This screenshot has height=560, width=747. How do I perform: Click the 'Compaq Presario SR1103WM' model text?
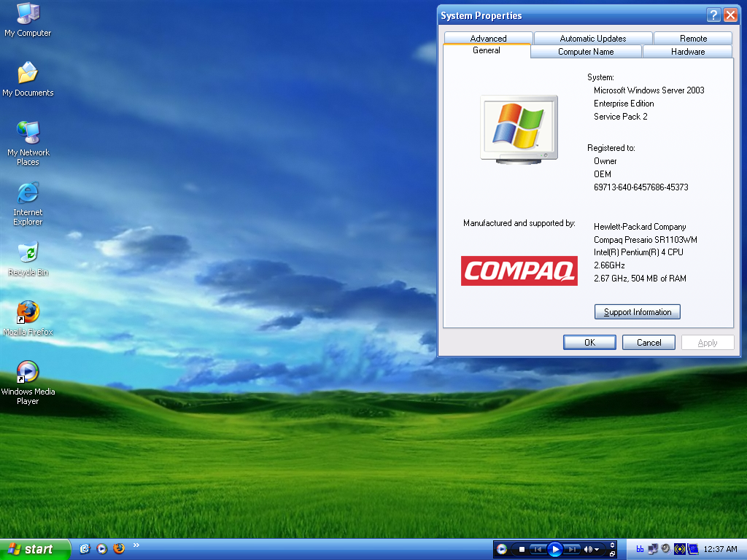tap(645, 239)
